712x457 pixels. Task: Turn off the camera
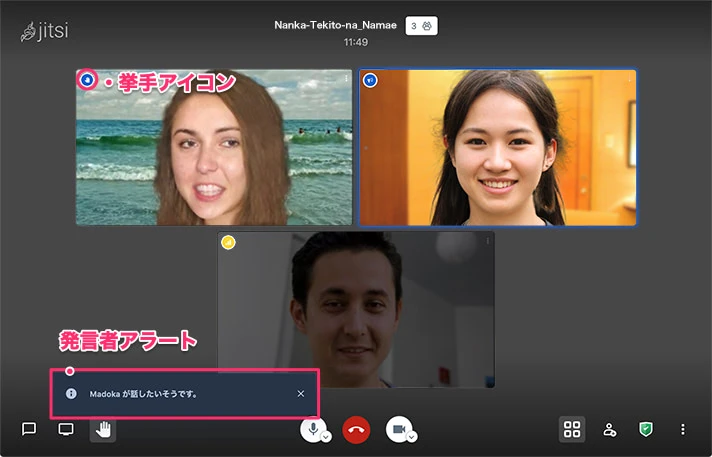coord(398,428)
